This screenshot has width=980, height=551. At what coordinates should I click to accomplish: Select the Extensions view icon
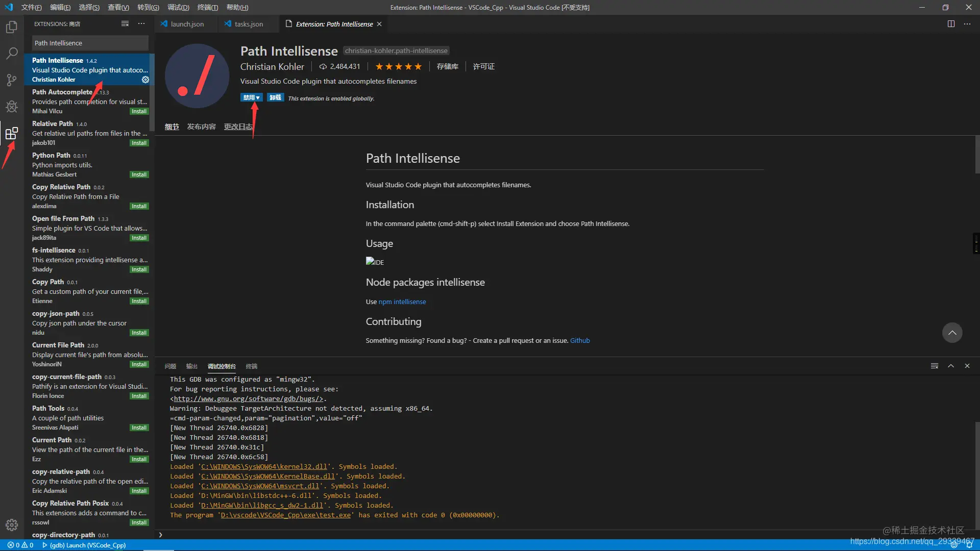[x=11, y=134]
